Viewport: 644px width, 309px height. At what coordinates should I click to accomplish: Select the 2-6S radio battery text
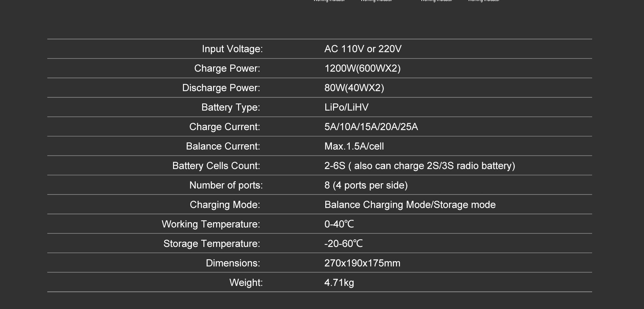(419, 166)
